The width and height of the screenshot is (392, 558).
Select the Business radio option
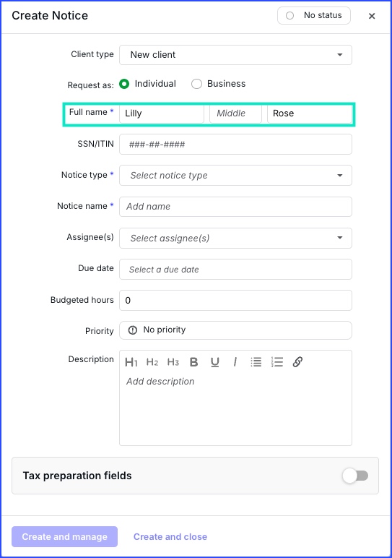coord(196,84)
